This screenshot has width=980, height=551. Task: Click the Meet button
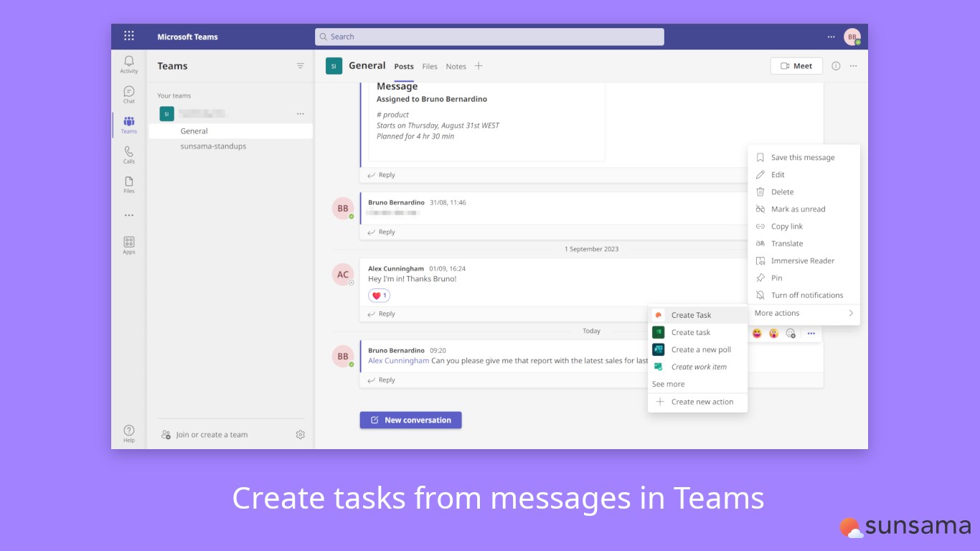click(796, 65)
